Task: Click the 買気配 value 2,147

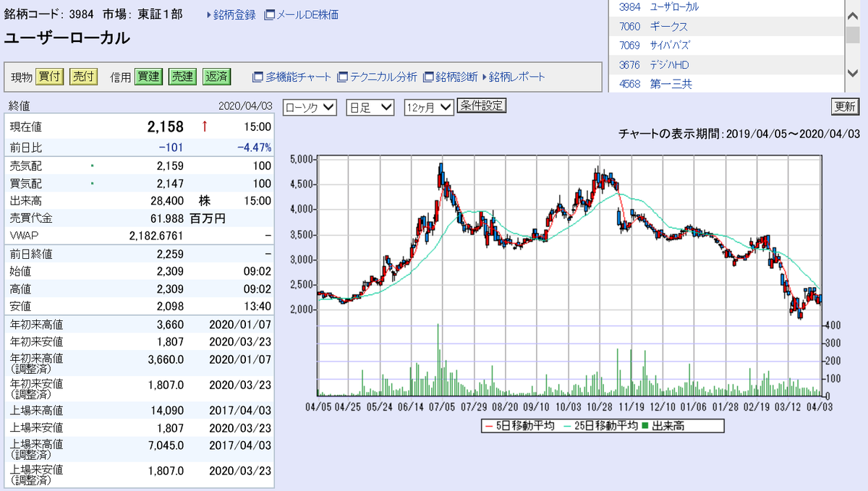Action: pos(171,184)
